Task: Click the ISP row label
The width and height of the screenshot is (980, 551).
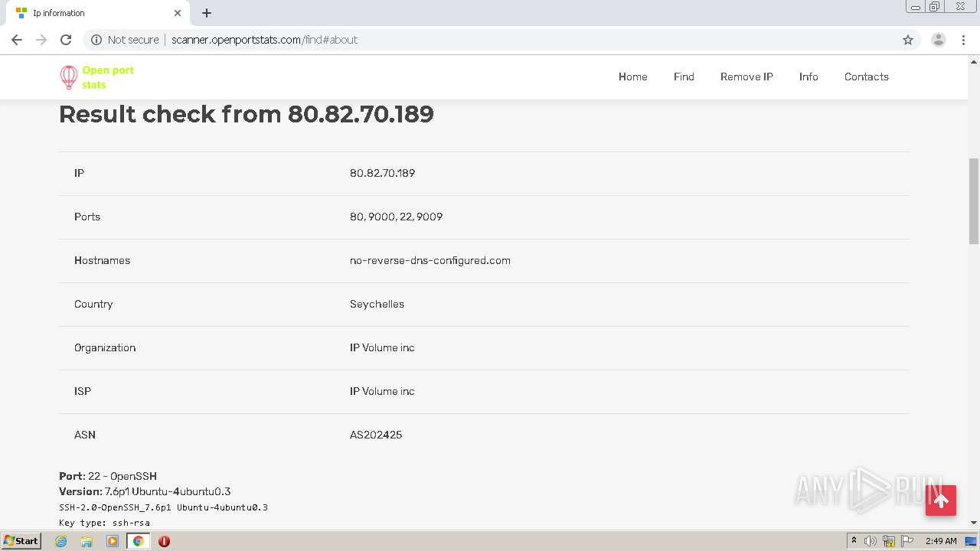Action: [83, 391]
